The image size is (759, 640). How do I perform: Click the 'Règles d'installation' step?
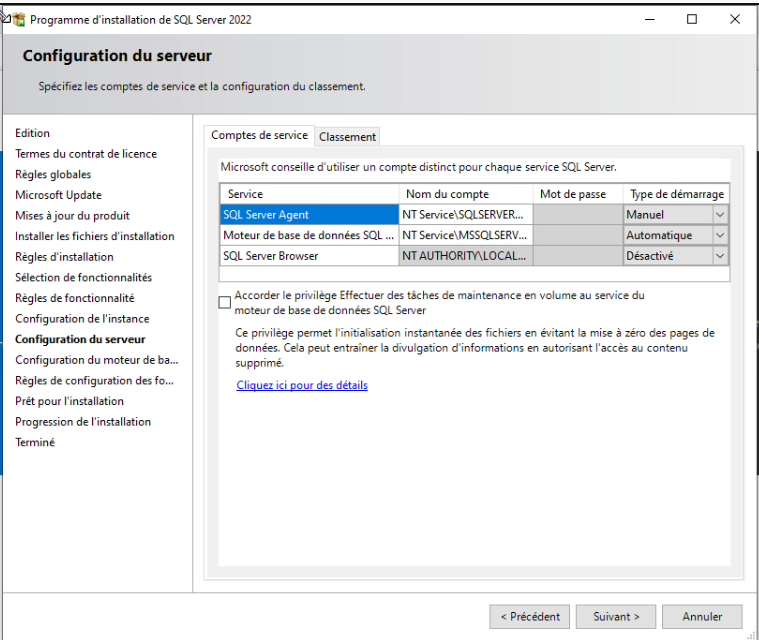point(64,257)
